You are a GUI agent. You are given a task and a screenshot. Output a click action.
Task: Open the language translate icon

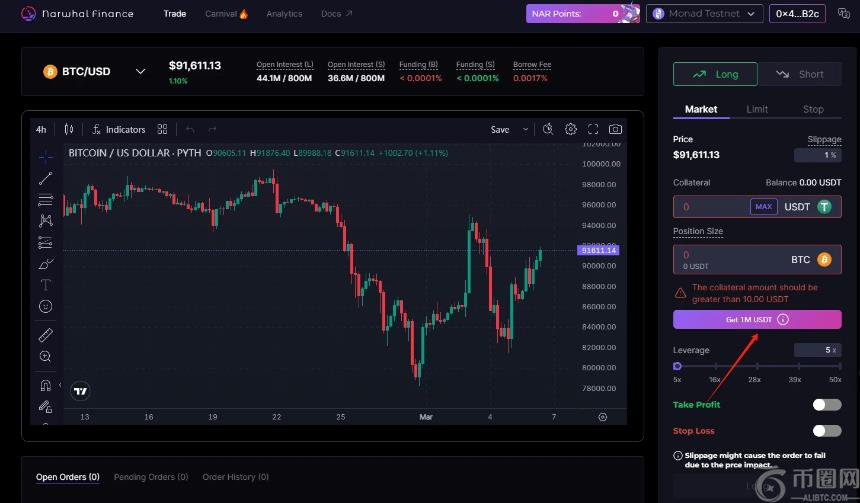(x=843, y=13)
